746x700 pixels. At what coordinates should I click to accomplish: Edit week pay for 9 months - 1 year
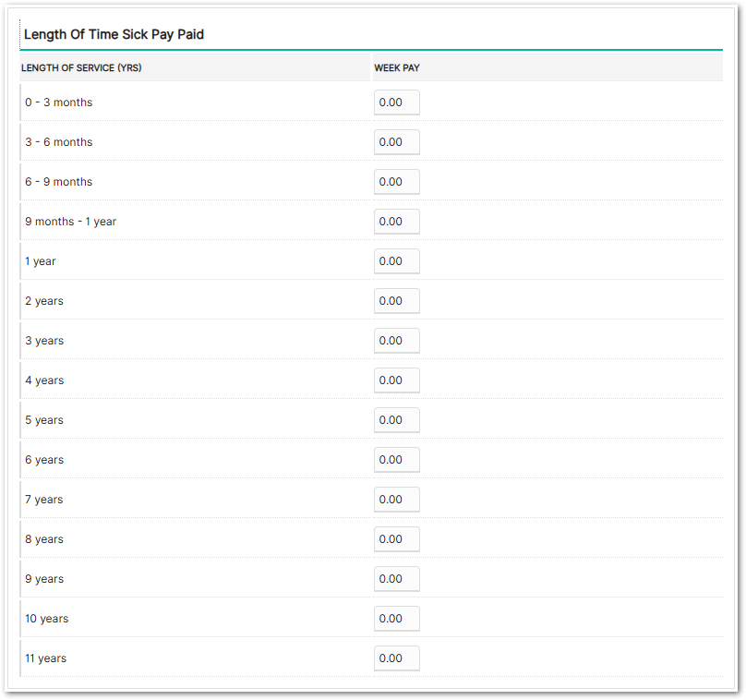tap(397, 222)
